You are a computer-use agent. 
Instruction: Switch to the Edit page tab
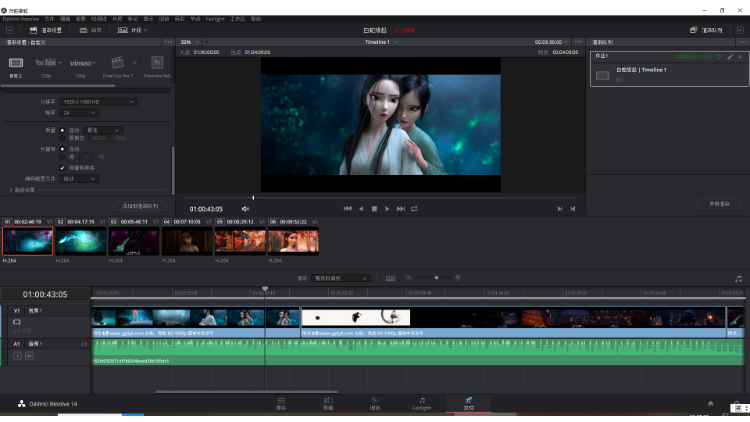click(x=328, y=403)
